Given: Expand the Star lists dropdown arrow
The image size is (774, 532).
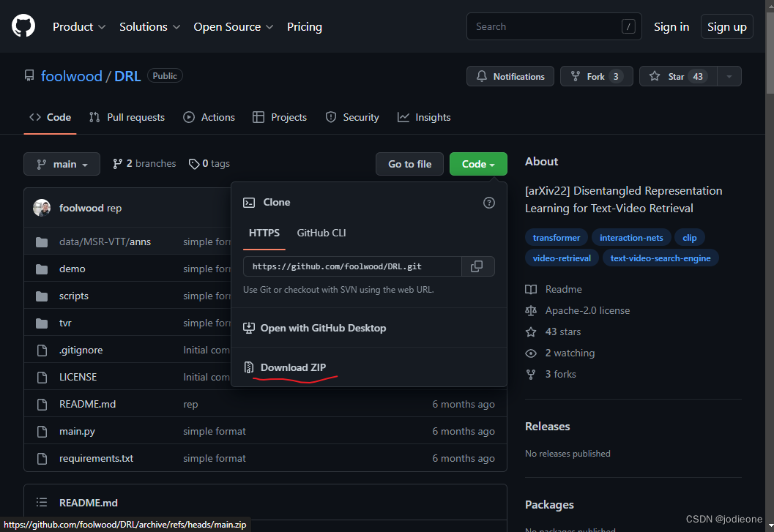Looking at the screenshot, I should click(729, 76).
